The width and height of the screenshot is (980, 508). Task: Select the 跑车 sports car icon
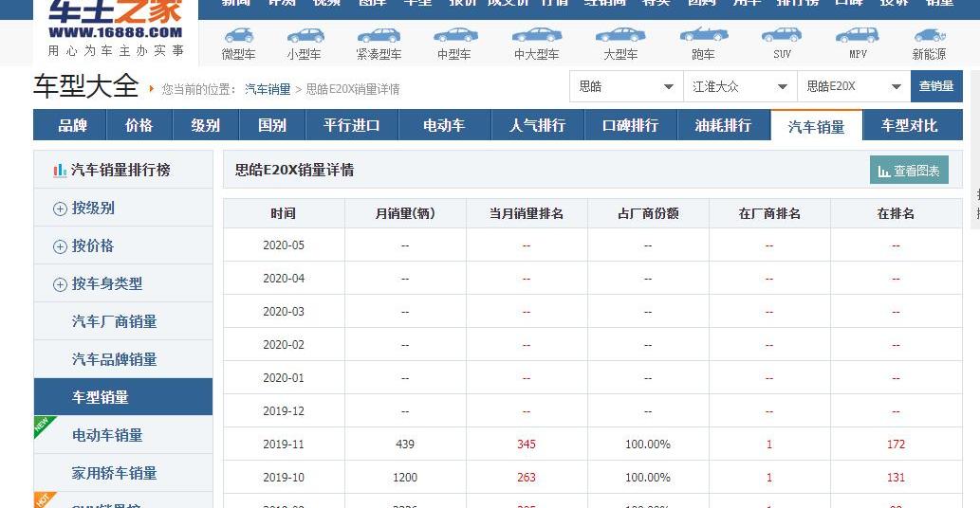click(x=704, y=35)
